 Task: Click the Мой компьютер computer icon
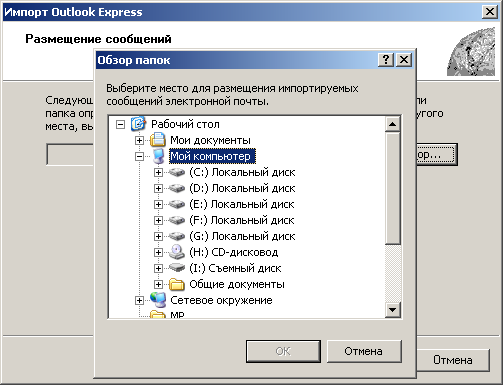pos(158,156)
